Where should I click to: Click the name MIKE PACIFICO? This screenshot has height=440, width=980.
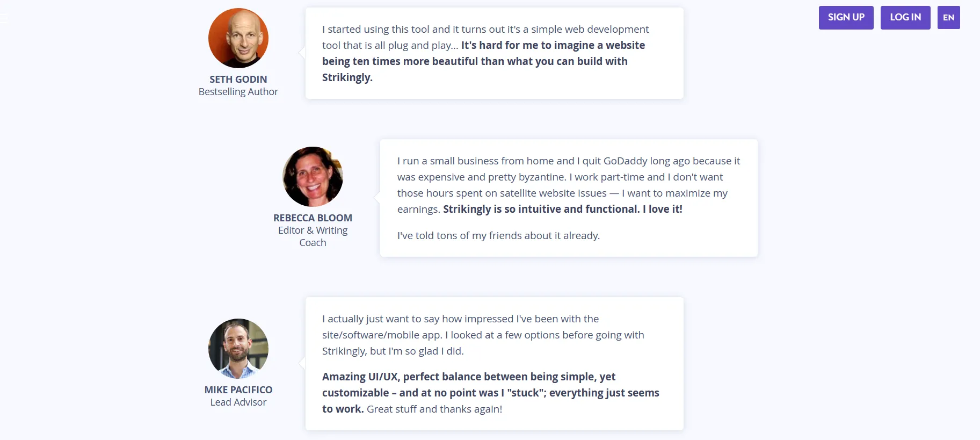238,389
